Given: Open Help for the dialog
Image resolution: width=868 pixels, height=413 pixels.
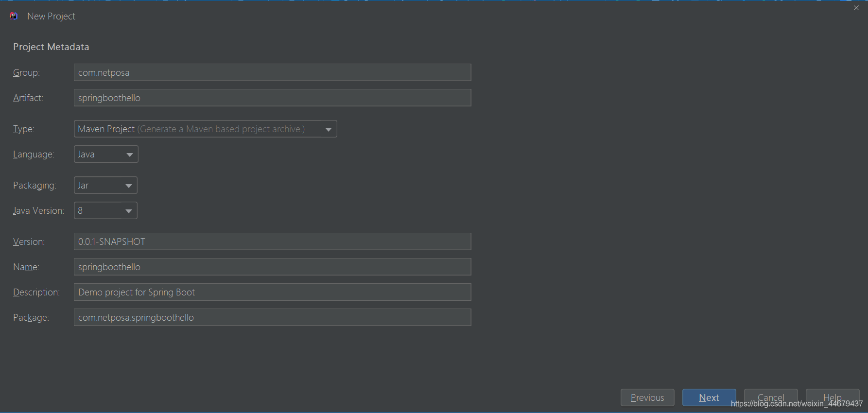Looking at the screenshot, I should point(833,397).
